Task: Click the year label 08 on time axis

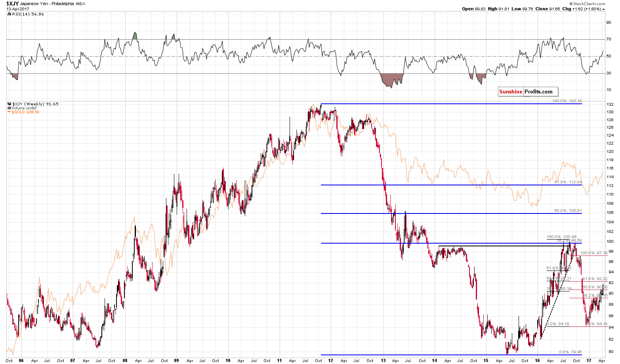Action: (x=124, y=360)
